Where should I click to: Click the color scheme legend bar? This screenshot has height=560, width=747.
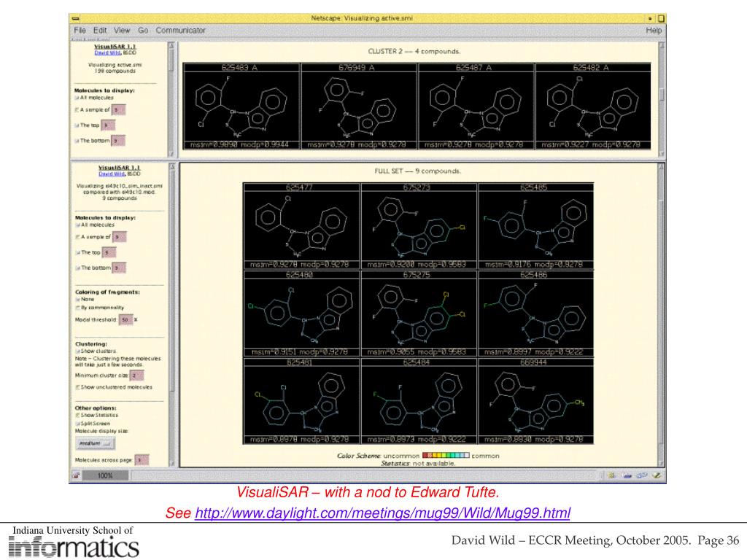[446, 456]
